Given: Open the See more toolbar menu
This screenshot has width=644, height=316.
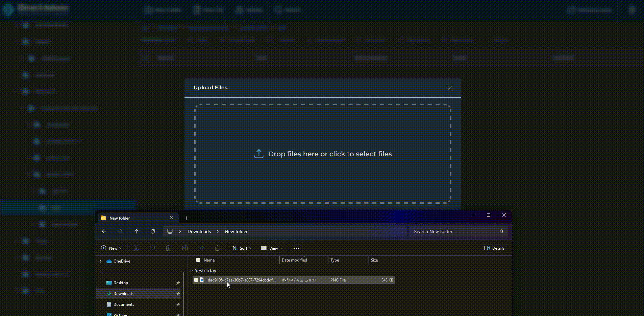Looking at the screenshot, I should (x=296, y=248).
